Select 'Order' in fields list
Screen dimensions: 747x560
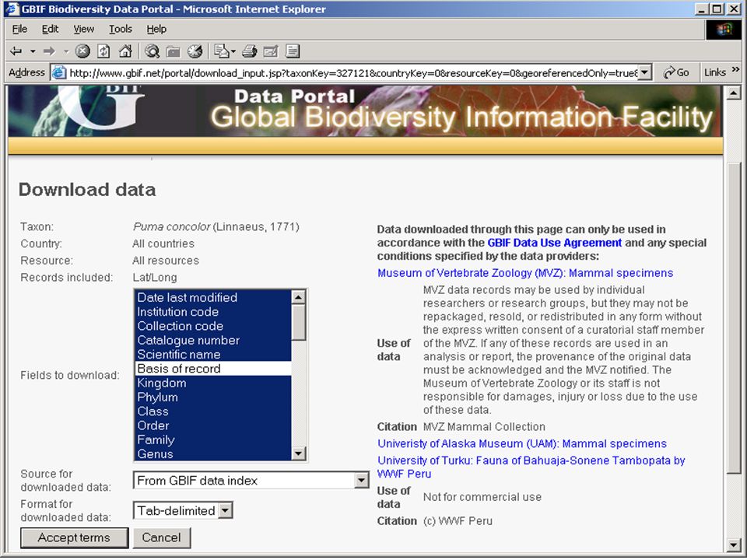[x=213, y=425]
